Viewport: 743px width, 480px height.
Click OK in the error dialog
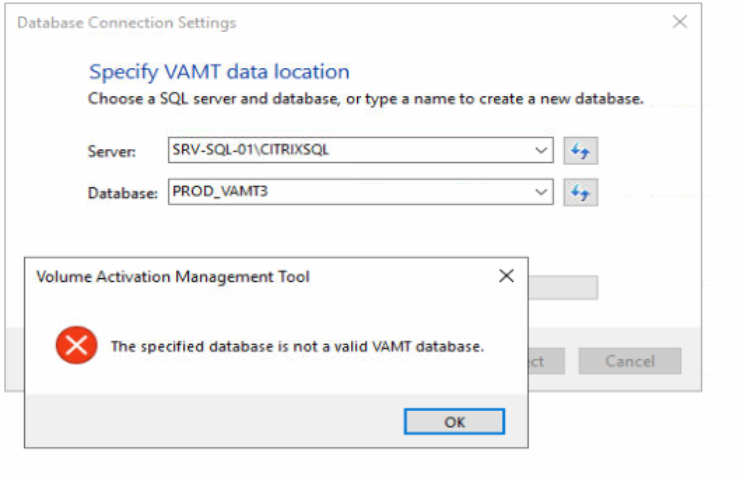454,421
